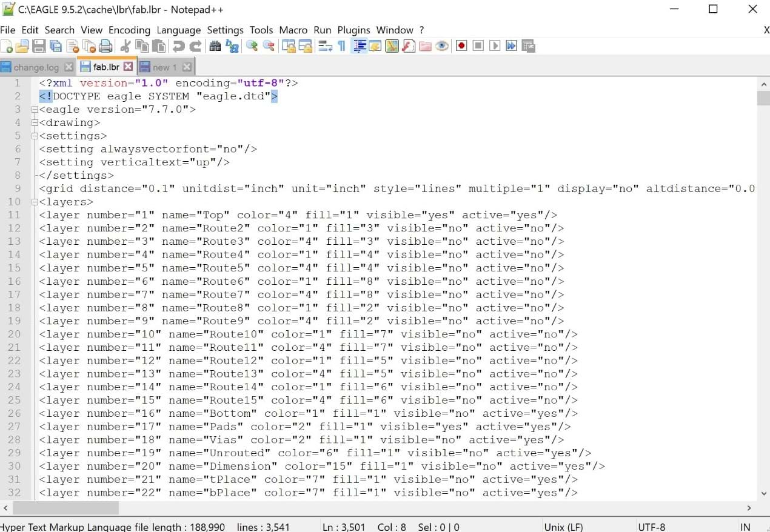
Task: Click the horizontal scrollbar thumb
Action: pyautogui.click(x=65, y=508)
